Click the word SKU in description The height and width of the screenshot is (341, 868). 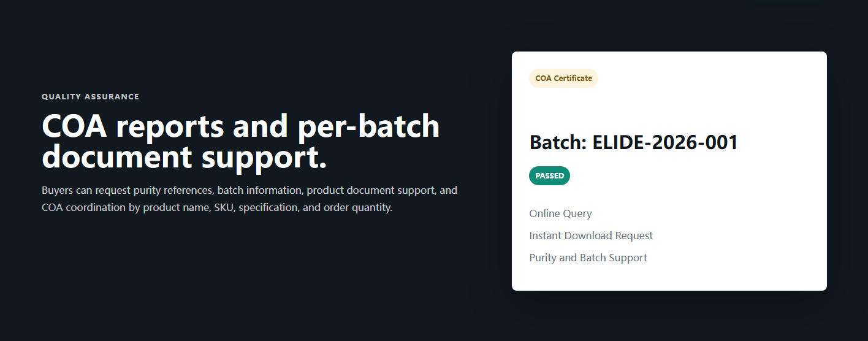coord(223,207)
